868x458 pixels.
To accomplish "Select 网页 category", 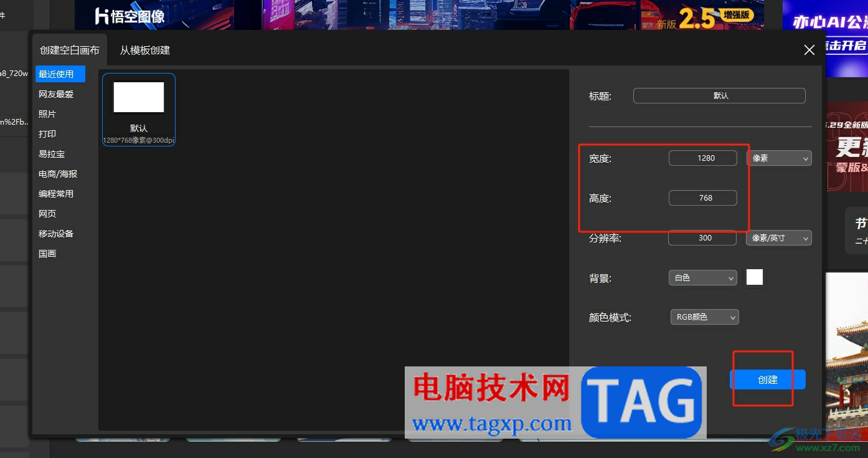I will click(x=47, y=214).
